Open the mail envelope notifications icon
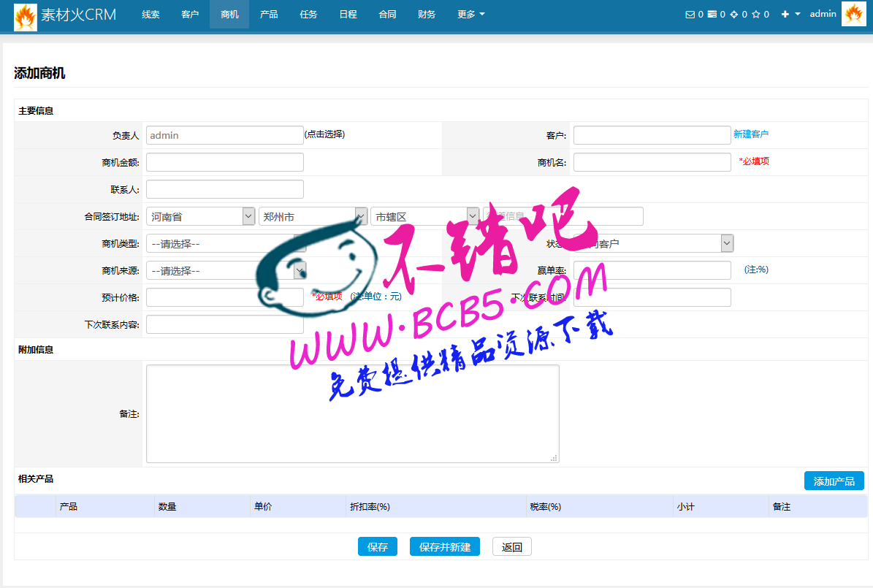 690,15
